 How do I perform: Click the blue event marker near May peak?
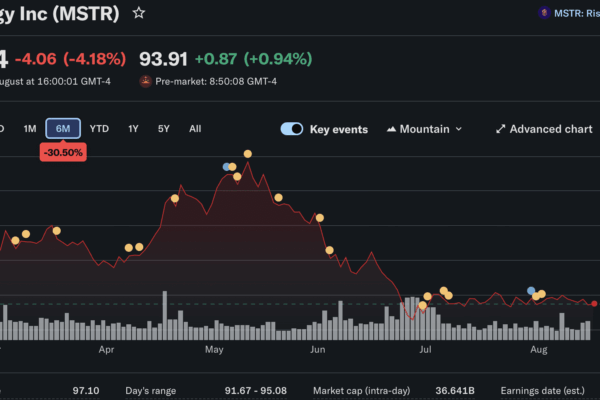click(226, 167)
